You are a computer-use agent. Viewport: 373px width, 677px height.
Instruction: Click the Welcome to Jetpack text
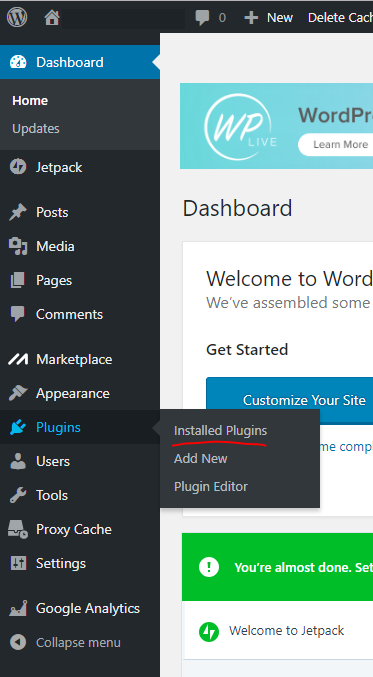click(x=287, y=631)
